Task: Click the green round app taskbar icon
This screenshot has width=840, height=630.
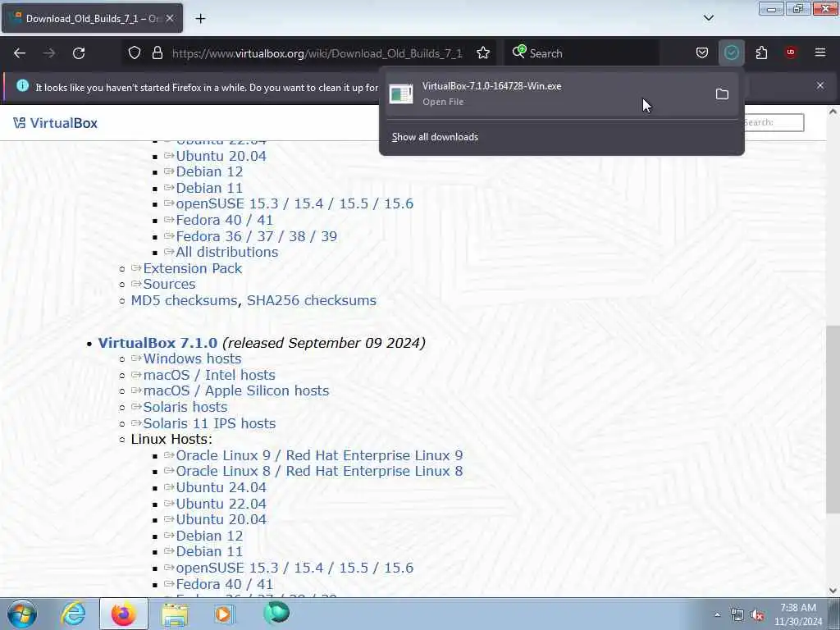Action: tap(276, 613)
